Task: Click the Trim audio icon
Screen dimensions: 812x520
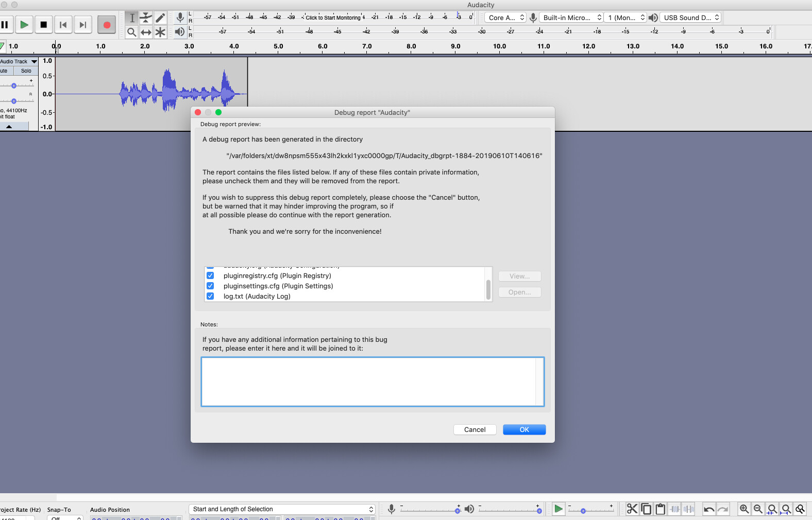Action: (674, 509)
